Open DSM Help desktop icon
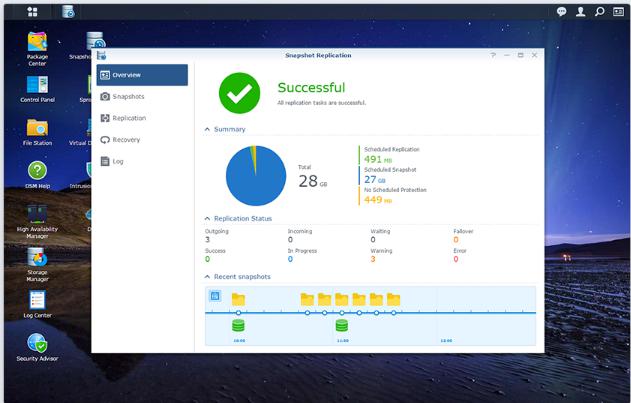631x403 pixels. pyautogui.click(x=37, y=171)
